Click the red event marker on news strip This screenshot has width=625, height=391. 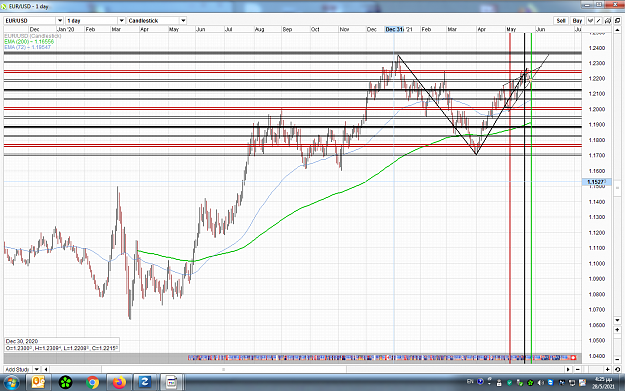click(x=574, y=358)
